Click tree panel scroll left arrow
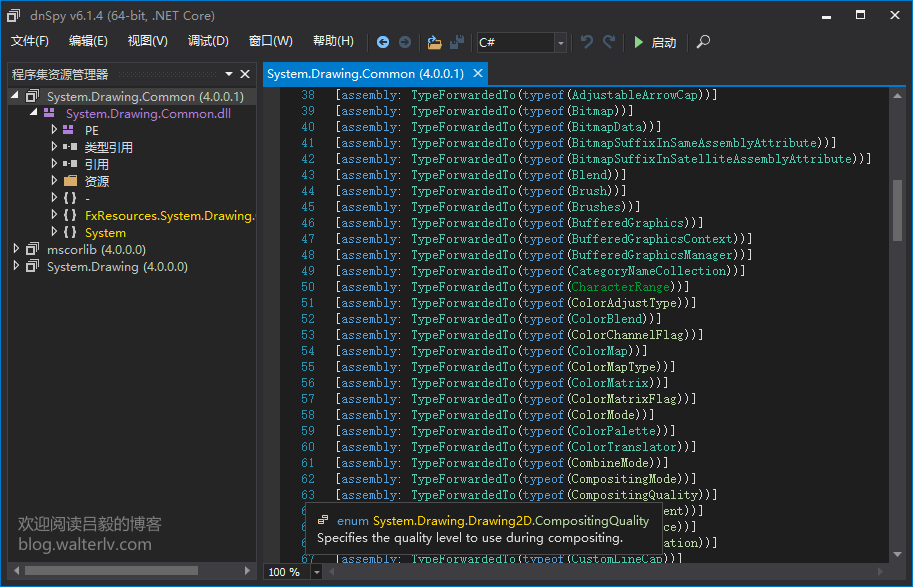913x587 pixels. pyautogui.click(x=16, y=571)
